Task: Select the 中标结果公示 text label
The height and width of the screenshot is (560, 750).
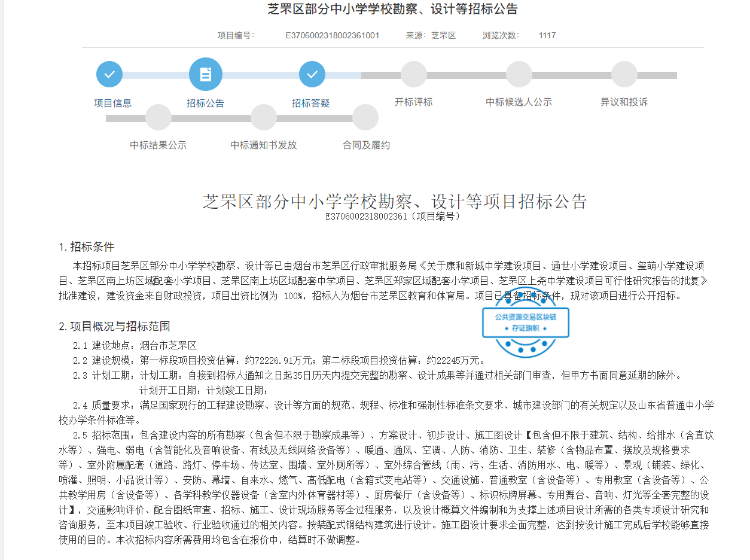Action: click(158, 145)
